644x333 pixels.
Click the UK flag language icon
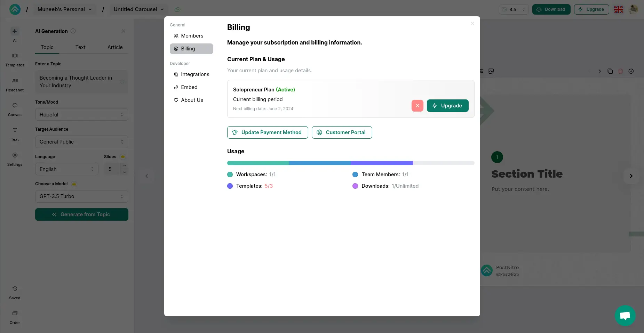point(618,9)
